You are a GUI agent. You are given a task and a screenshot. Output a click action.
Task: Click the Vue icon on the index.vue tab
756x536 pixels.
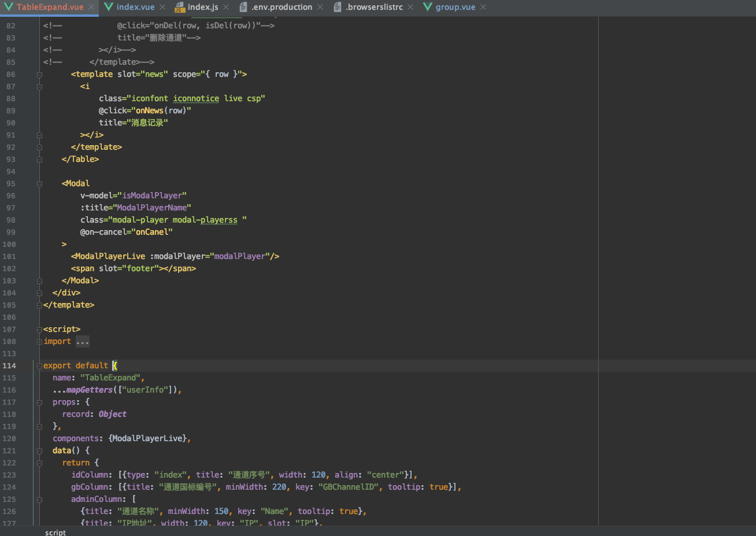[x=109, y=7]
